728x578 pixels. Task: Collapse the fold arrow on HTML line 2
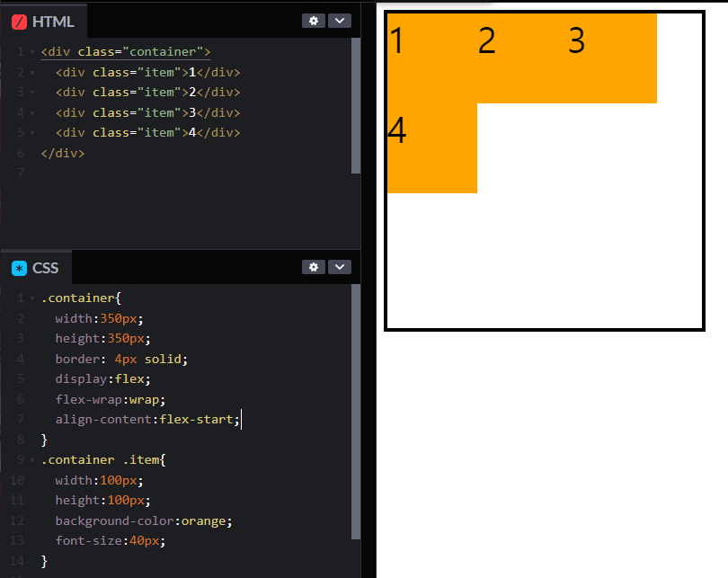click(x=32, y=73)
